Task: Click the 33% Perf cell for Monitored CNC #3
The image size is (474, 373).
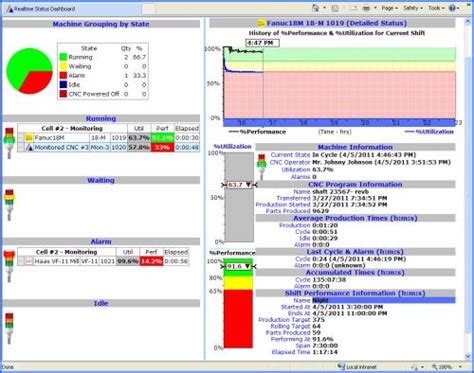Action: click(162, 147)
